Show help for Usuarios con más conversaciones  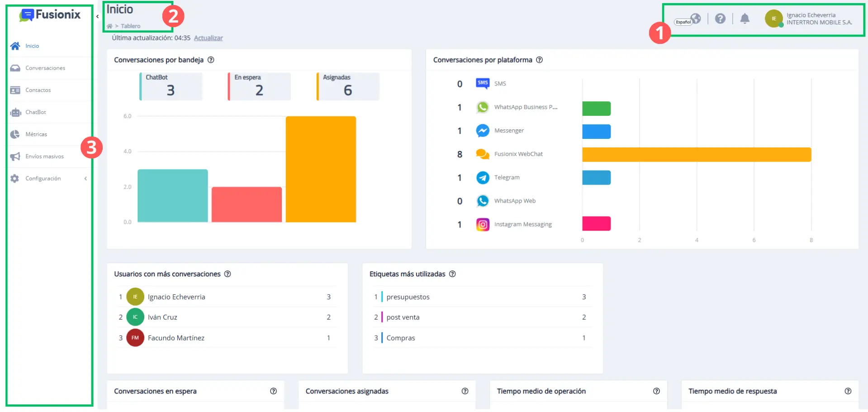pyautogui.click(x=228, y=274)
